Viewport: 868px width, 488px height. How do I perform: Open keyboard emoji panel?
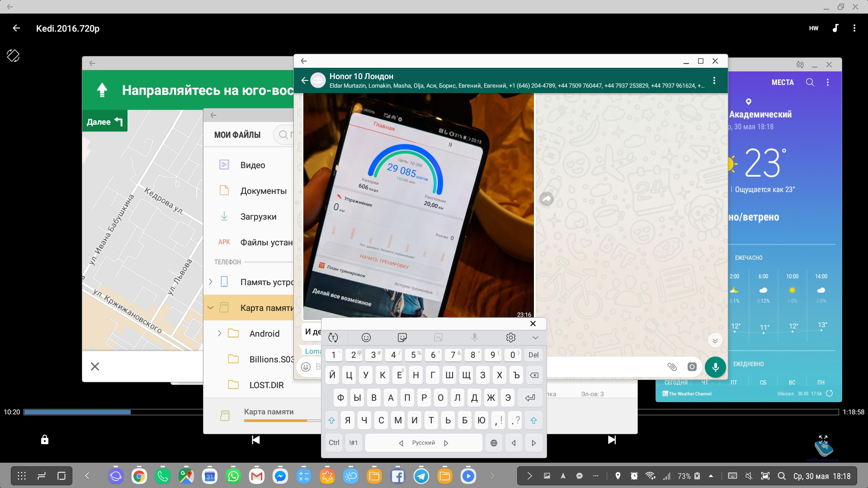(x=366, y=338)
